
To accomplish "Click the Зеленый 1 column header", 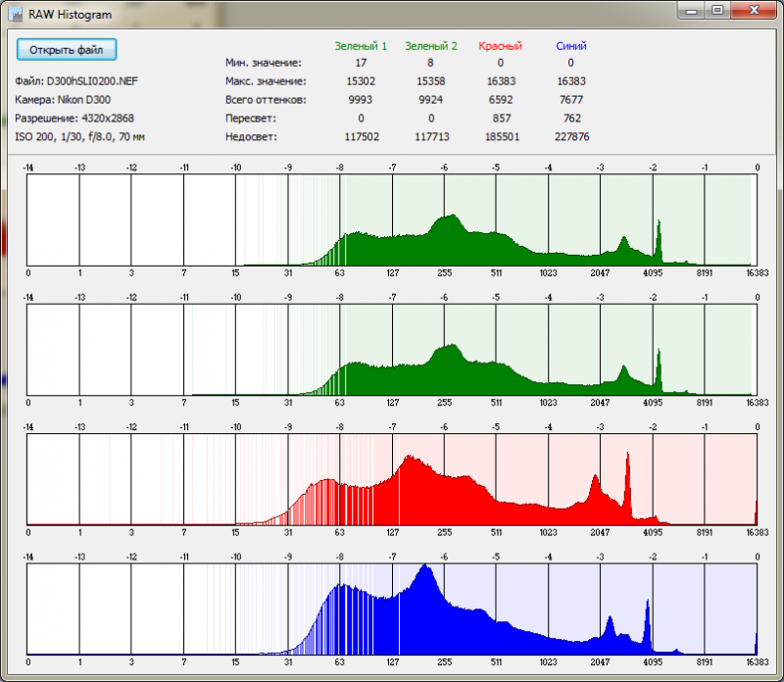I will [361, 46].
